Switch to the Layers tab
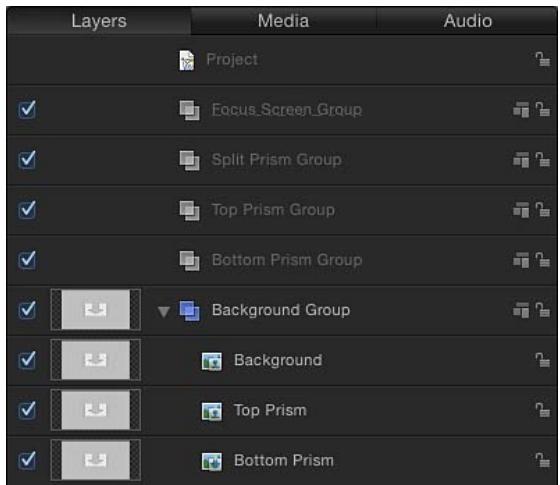The height and width of the screenshot is (485, 560). click(x=99, y=21)
